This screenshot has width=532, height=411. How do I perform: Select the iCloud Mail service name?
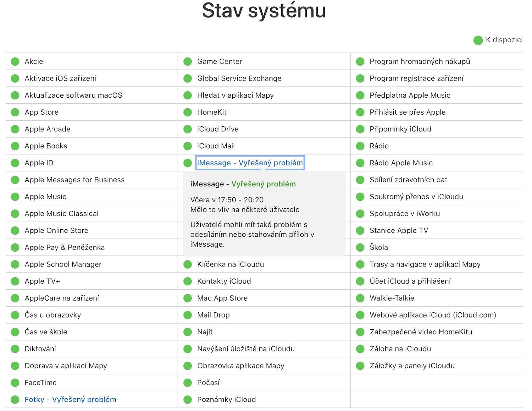tap(216, 146)
